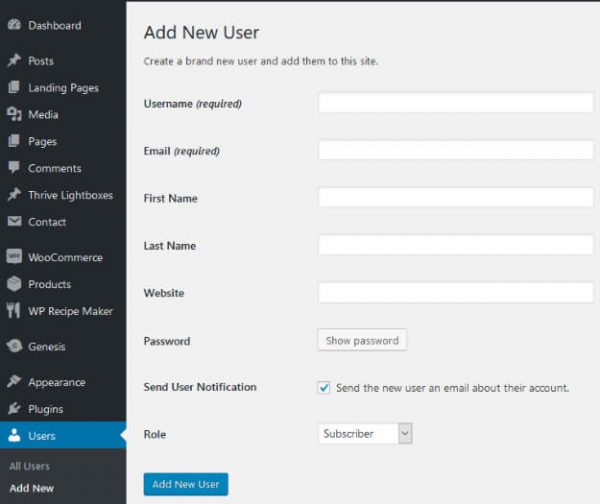Uncheck the Send User Notification checkbox
Viewport: 600px width, 504px height.
pos(324,388)
